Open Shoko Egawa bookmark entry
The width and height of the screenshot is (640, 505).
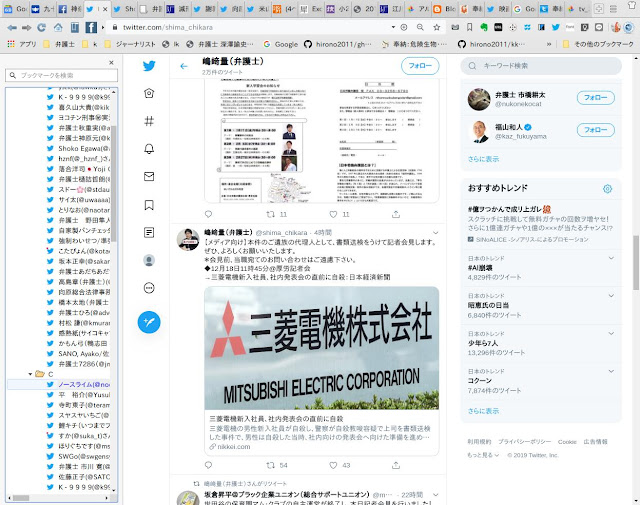tap(79, 148)
